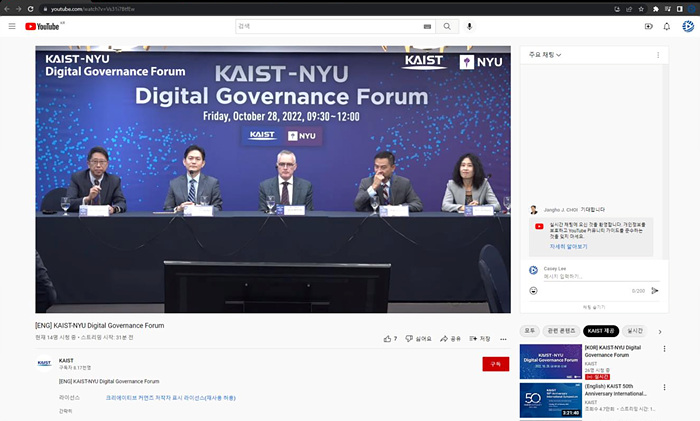Save the video to a playlist

pos(480,339)
